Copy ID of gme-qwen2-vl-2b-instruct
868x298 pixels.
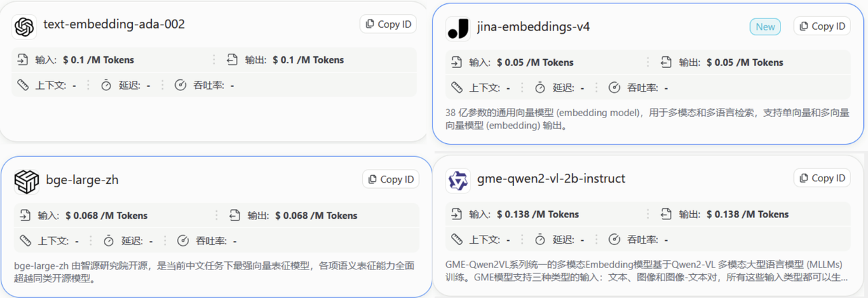pos(822,178)
